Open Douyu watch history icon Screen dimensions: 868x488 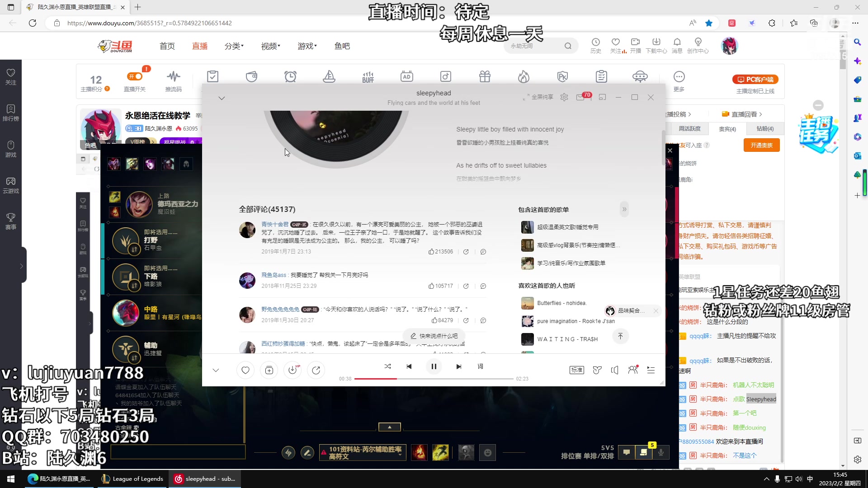click(596, 46)
